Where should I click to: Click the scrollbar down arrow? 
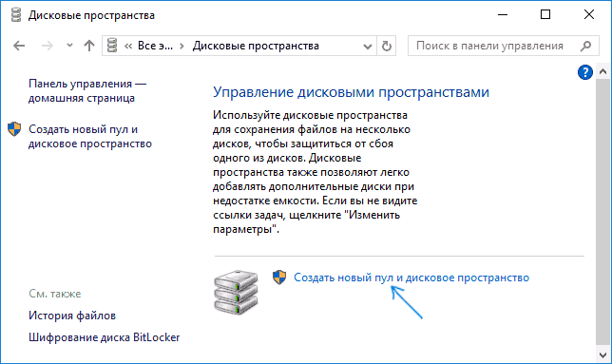coord(603,354)
